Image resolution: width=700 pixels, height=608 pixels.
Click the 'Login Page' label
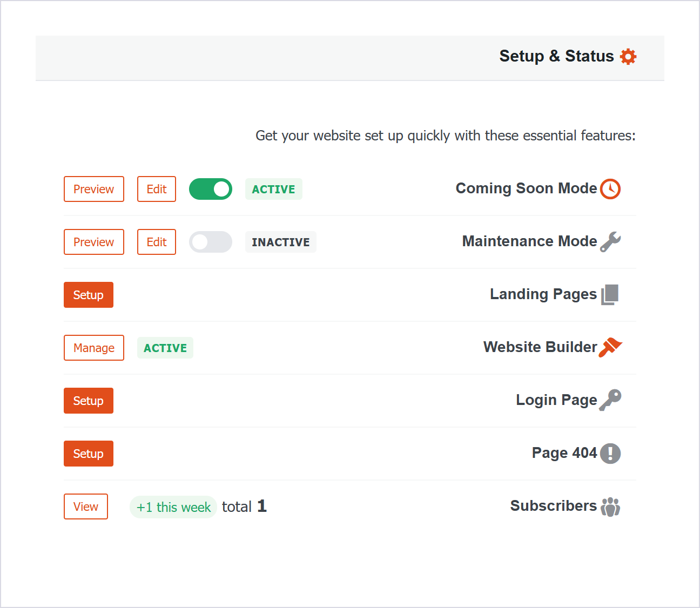(556, 400)
